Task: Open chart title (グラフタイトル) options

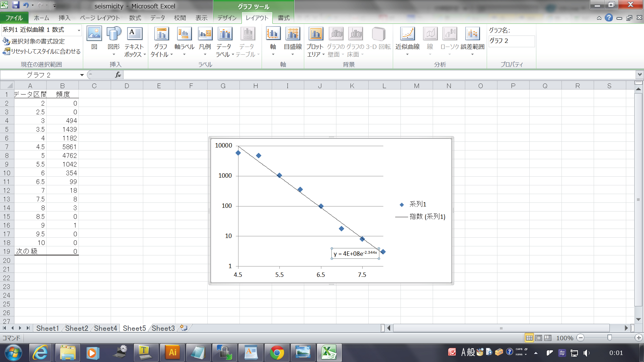Action: tap(161, 42)
